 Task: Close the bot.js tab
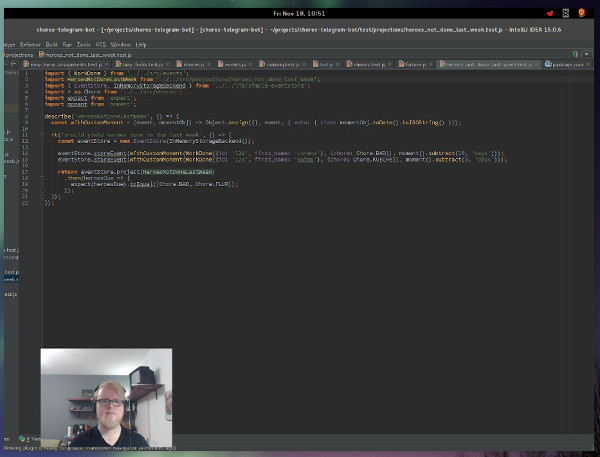point(337,64)
